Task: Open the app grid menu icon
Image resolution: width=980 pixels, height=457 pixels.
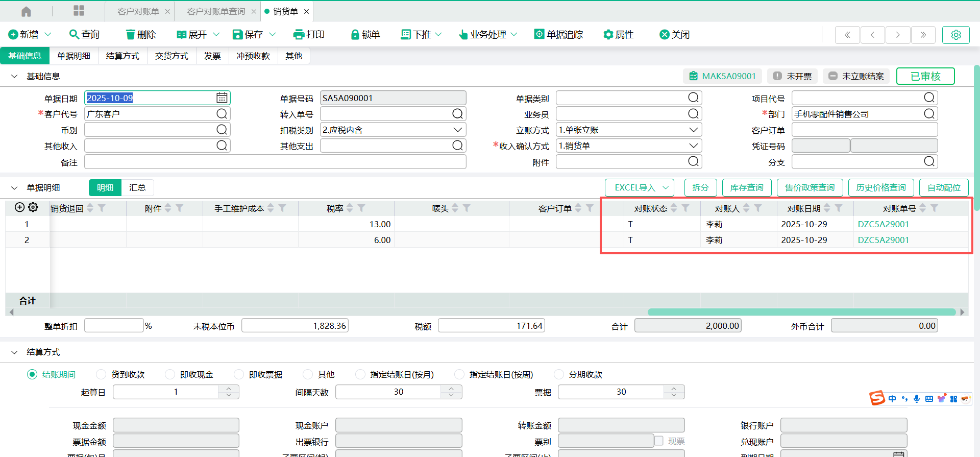Action: point(79,11)
